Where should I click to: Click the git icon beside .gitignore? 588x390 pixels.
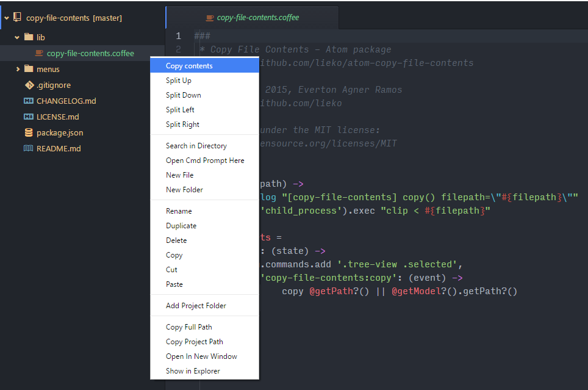(29, 85)
